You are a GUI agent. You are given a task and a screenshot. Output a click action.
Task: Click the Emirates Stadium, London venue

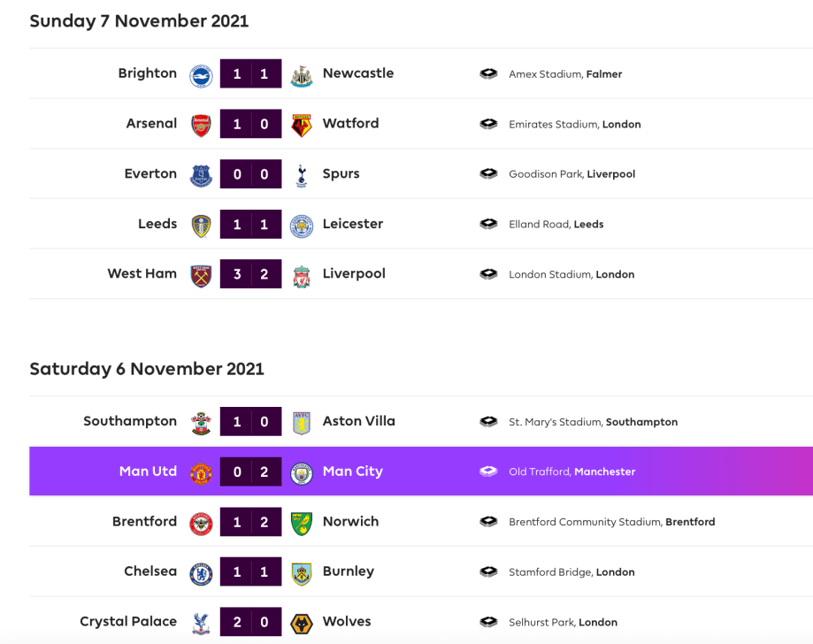coord(574,125)
